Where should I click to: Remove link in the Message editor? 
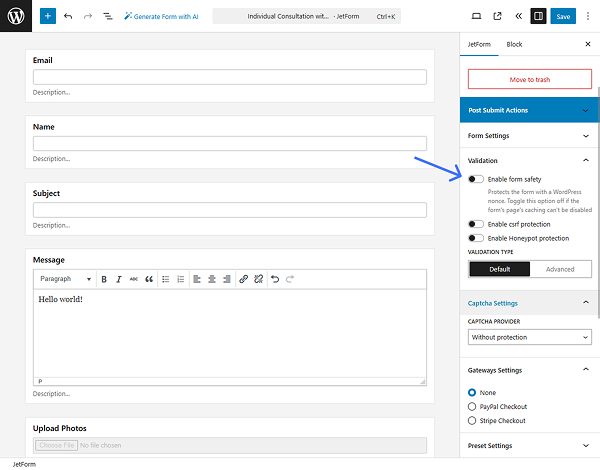point(259,279)
